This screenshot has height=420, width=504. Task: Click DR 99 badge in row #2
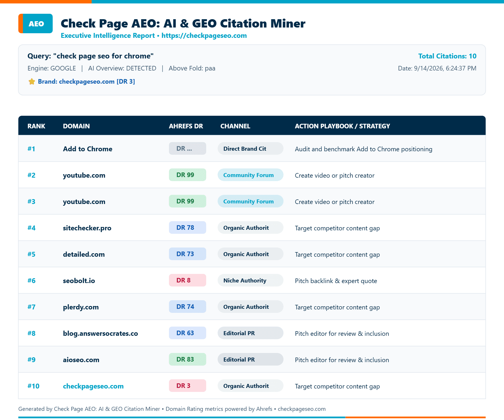[x=187, y=175]
